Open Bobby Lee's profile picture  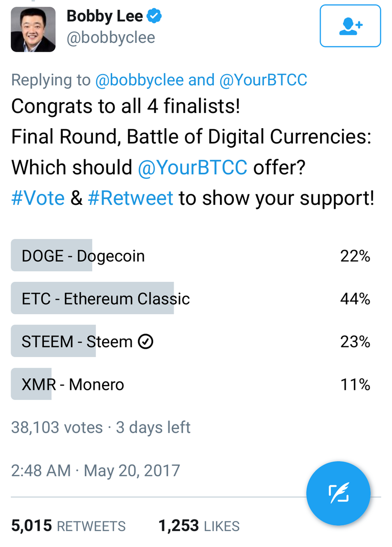point(33,29)
